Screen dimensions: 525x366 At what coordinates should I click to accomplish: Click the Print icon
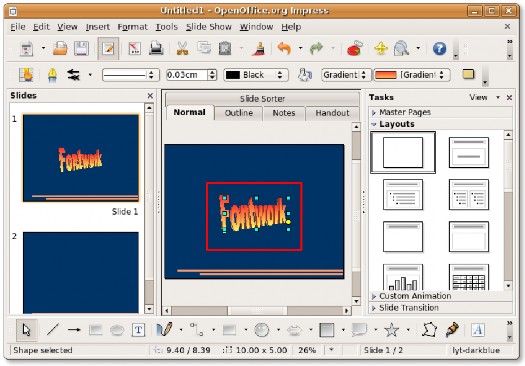(x=156, y=49)
